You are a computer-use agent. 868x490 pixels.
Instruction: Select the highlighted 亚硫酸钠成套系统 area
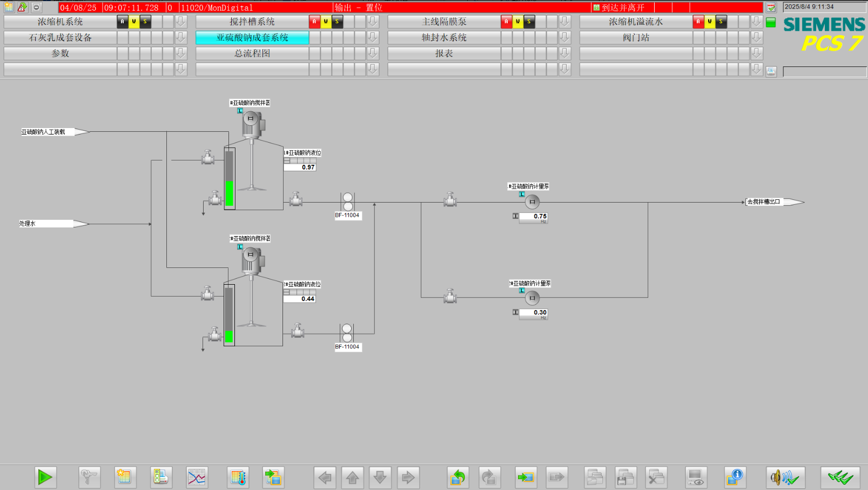pos(252,37)
